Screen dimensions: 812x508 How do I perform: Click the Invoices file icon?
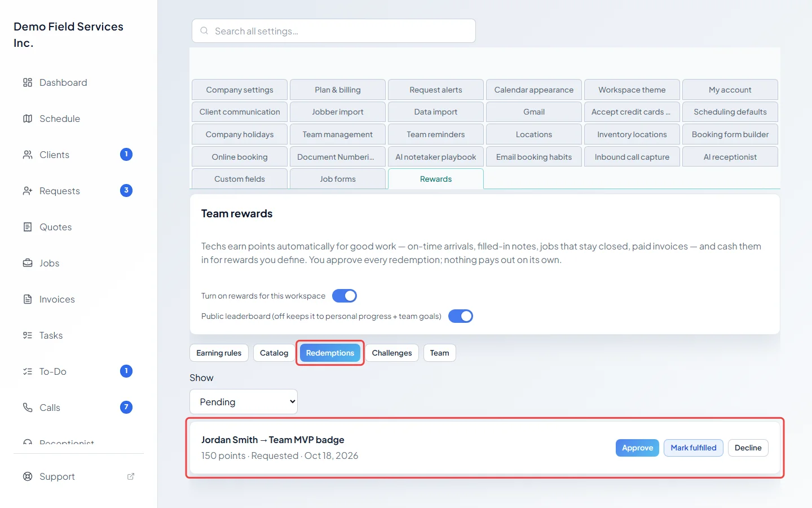[28, 299]
